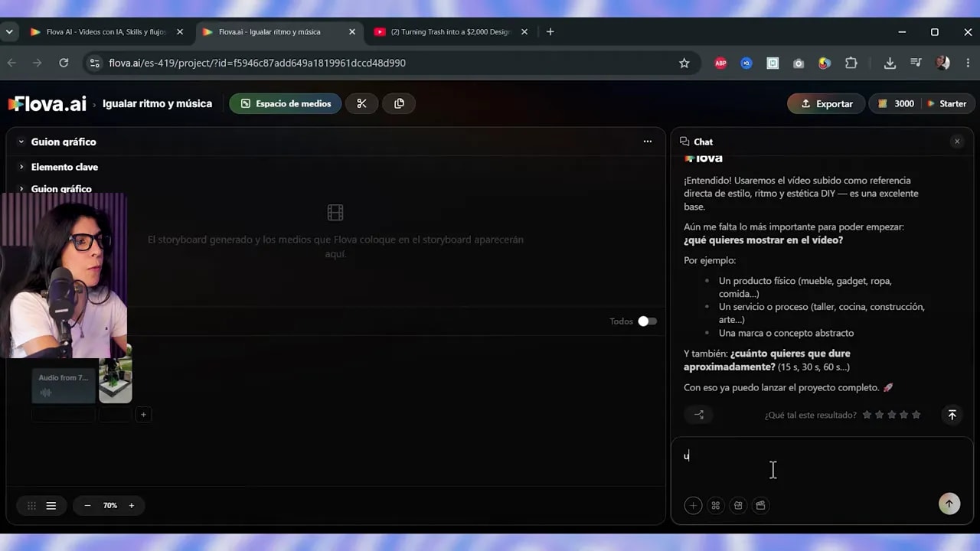The image size is (980, 551).
Task: Rate the result three stars
Action: pyautogui.click(x=892, y=415)
